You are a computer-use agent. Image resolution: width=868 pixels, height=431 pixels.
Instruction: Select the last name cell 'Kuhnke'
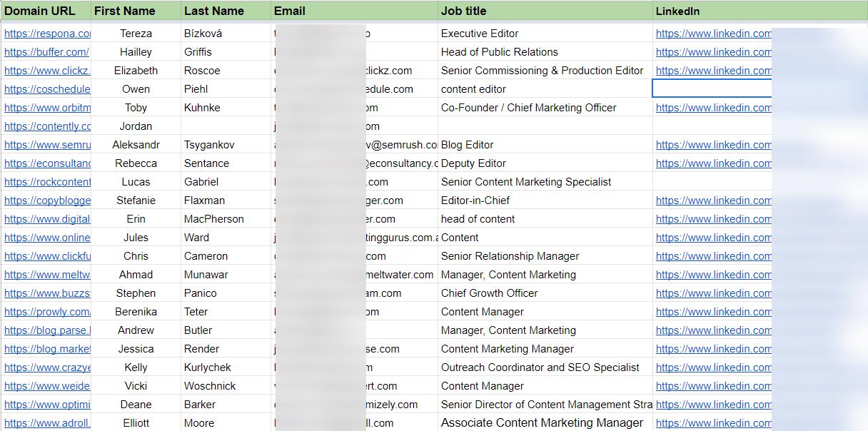[226, 108]
